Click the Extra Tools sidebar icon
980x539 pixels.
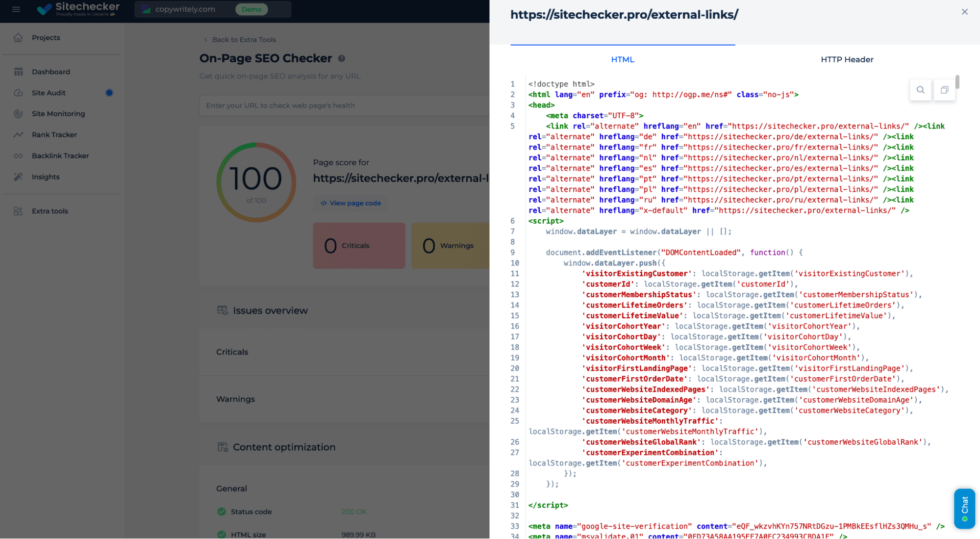18,210
